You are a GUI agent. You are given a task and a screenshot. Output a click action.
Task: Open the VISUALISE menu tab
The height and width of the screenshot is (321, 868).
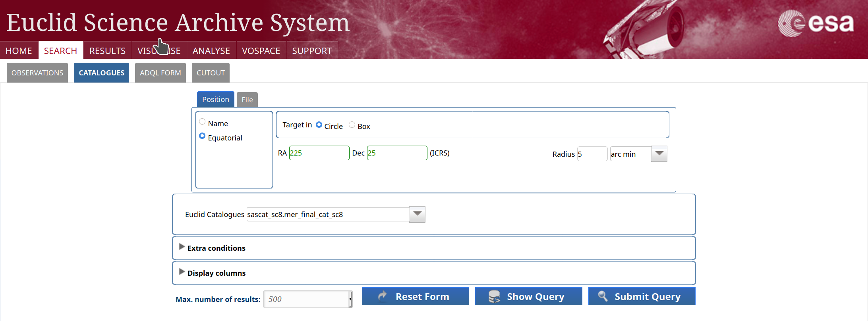(159, 51)
